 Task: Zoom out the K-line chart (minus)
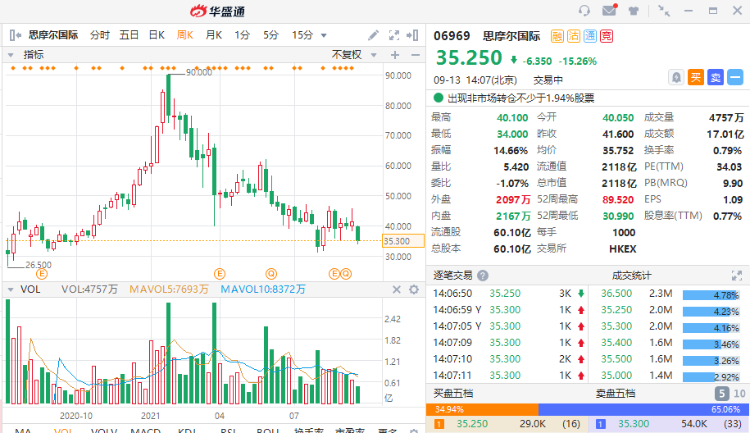click(x=415, y=55)
